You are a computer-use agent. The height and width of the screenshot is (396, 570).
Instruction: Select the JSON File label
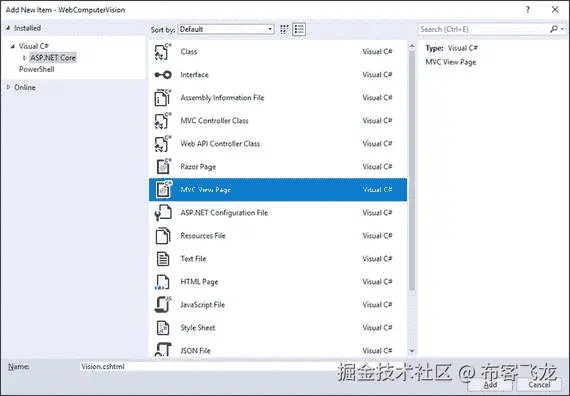point(195,351)
